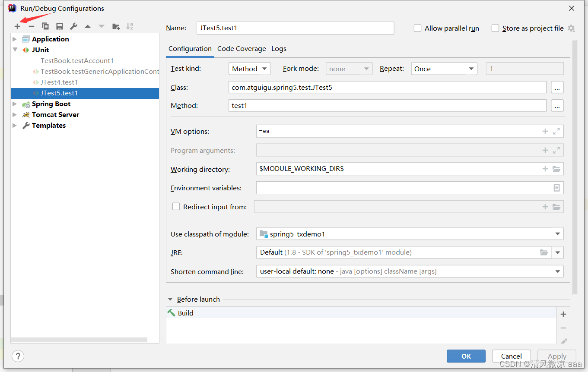Open project file settings gear icon

click(571, 28)
